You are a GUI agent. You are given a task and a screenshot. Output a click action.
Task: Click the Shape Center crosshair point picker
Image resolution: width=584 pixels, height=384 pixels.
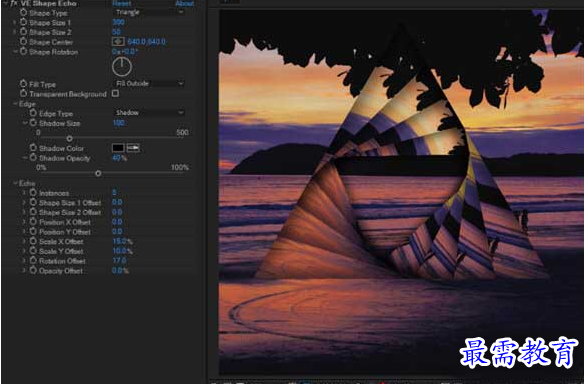118,42
